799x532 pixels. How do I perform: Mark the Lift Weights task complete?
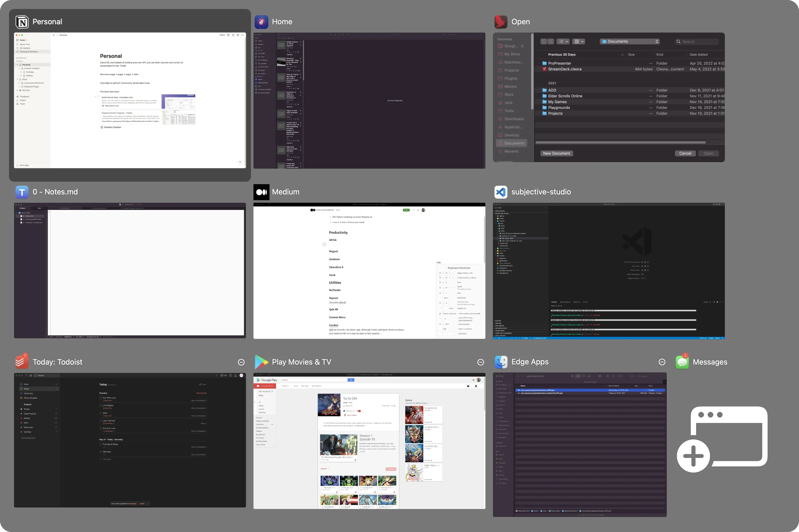(x=101, y=405)
